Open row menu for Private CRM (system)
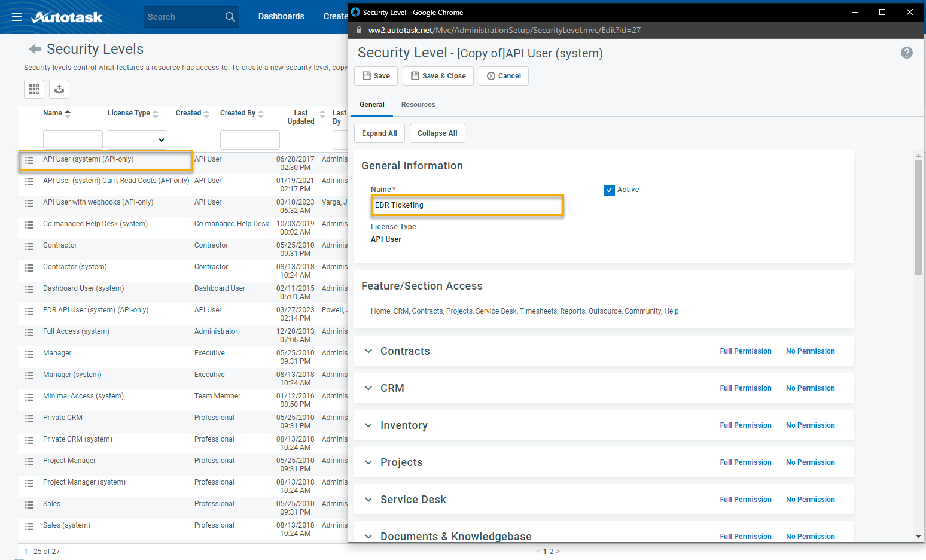This screenshot has width=926, height=560. tap(29, 440)
